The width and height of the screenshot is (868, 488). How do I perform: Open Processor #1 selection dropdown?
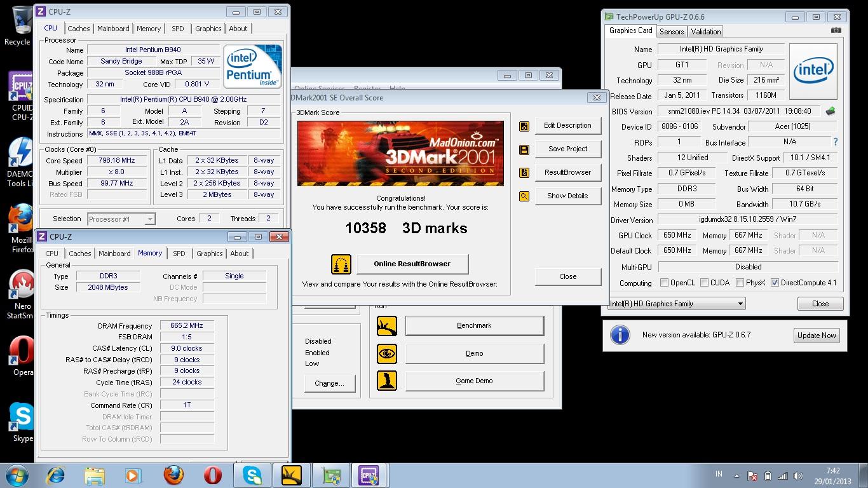click(x=121, y=219)
